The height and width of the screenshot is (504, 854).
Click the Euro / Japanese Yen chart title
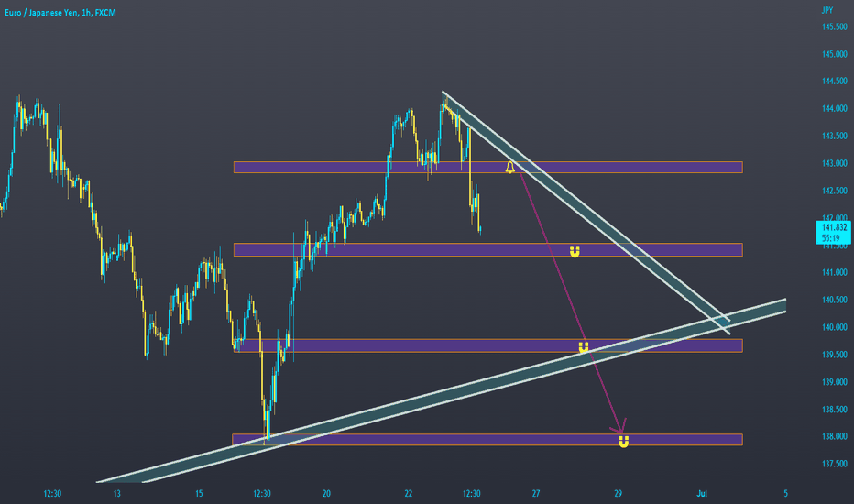pyautogui.click(x=60, y=13)
